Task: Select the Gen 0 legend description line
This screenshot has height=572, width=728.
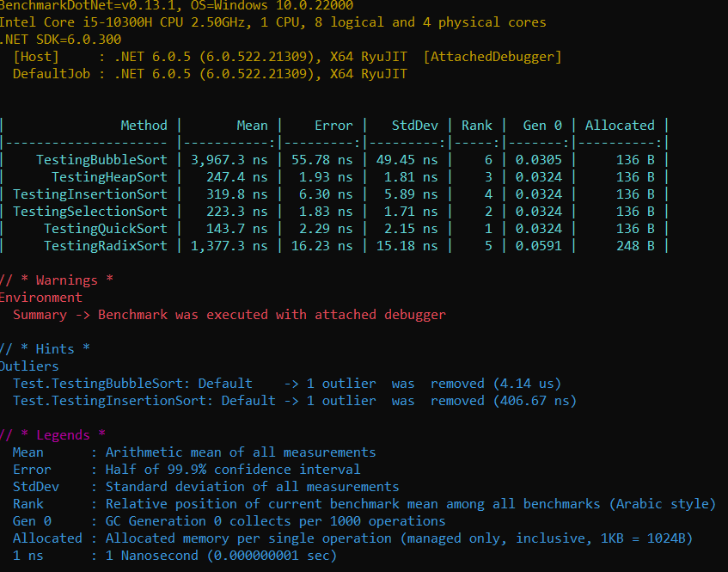Action: [229, 521]
